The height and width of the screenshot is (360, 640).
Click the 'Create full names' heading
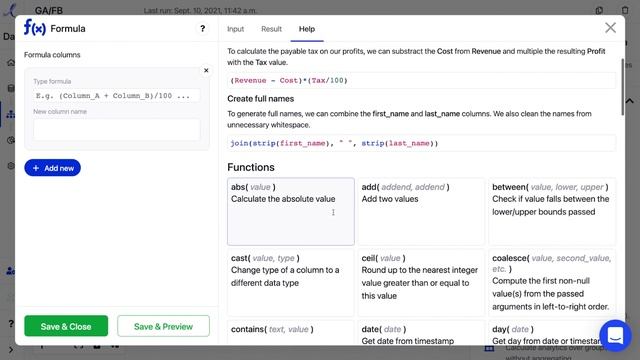(x=260, y=99)
